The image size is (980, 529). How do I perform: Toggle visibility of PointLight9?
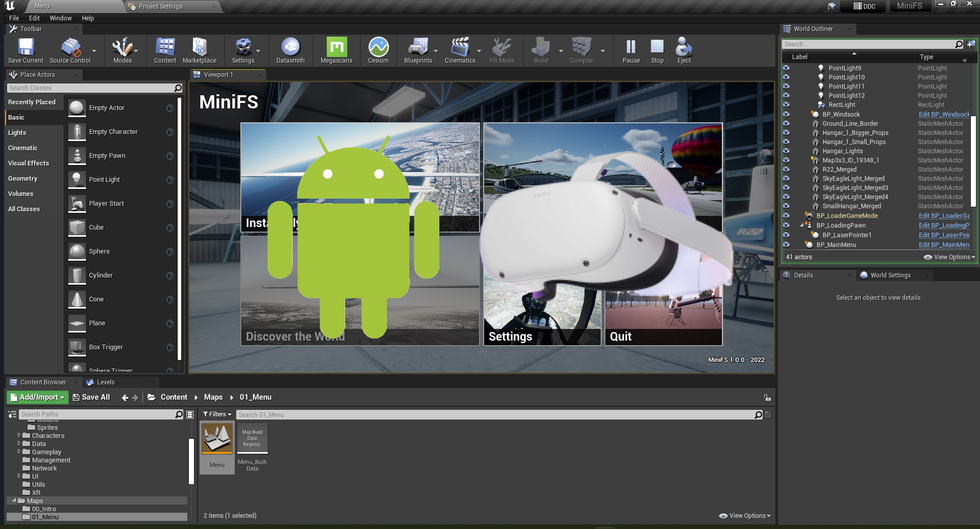click(x=786, y=68)
